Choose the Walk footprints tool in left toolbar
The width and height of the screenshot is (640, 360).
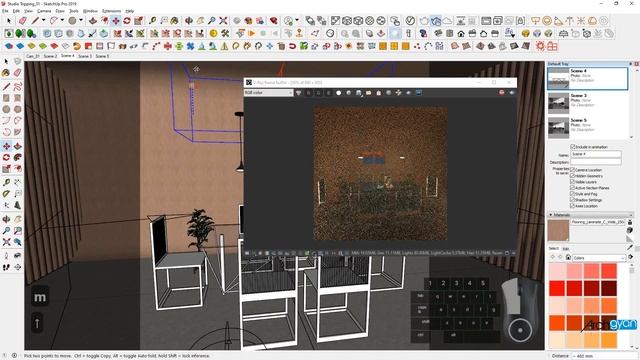pyautogui.click(x=6, y=267)
